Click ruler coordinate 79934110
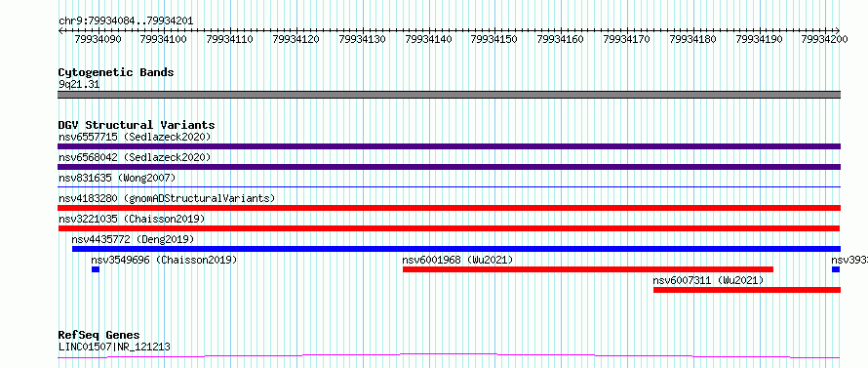The width and height of the screenshot is (868, 368). pos(230,39)
